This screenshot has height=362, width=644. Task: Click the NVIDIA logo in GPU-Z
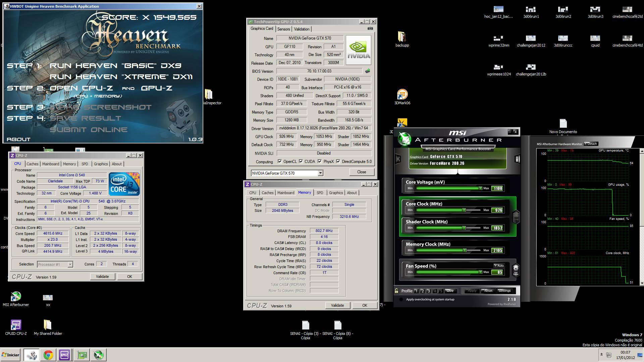(x=359, y=50)
